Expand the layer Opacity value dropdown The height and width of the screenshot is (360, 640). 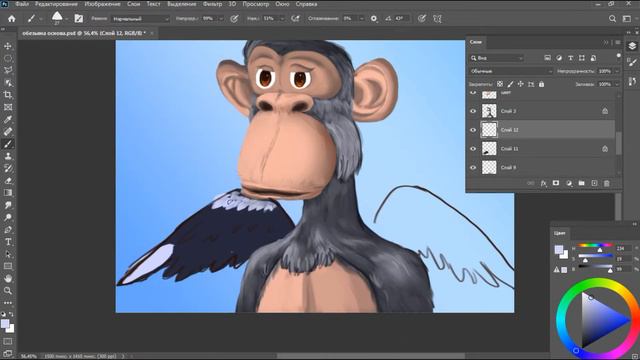pos(617,71)
